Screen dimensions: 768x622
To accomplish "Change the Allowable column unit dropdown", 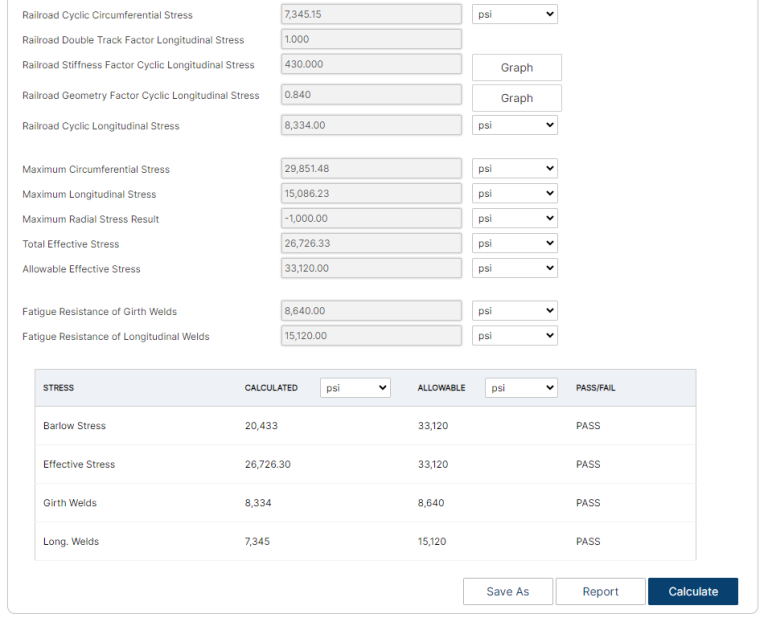I will [x=521, y=388].
